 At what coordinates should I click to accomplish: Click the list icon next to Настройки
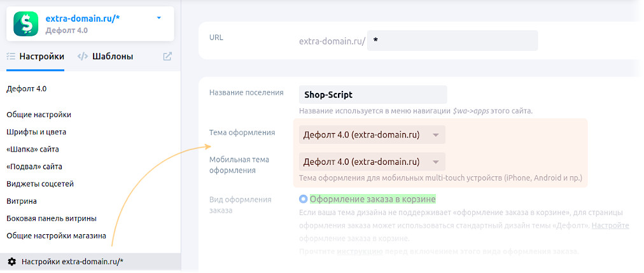11,56
